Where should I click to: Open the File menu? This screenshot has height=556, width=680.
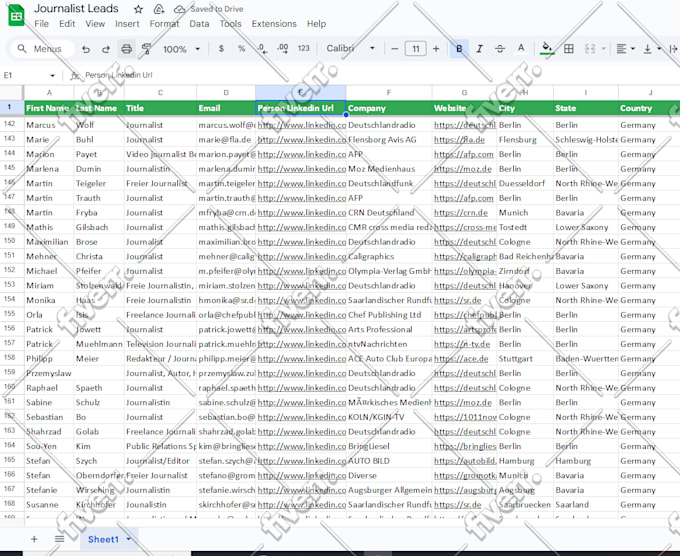tap(42, 24)
